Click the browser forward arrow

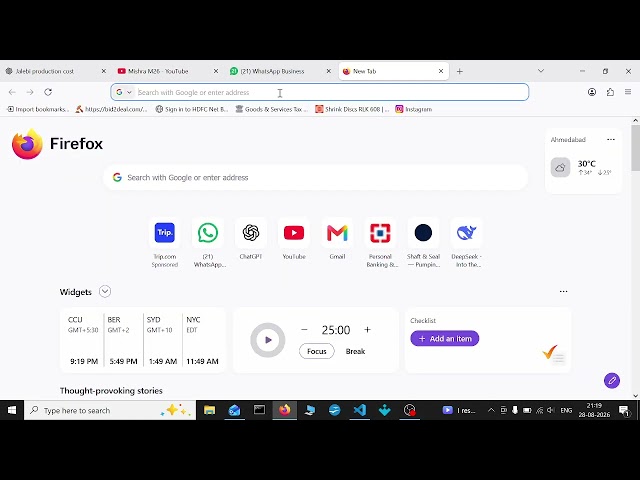pyautogui.click(x=30, y=92)
